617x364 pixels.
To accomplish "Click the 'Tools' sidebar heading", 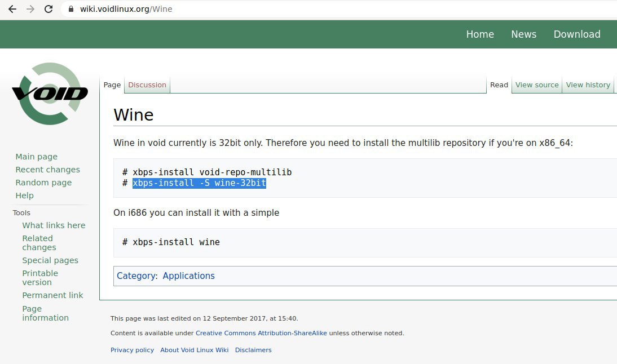I will click(21, 212).
